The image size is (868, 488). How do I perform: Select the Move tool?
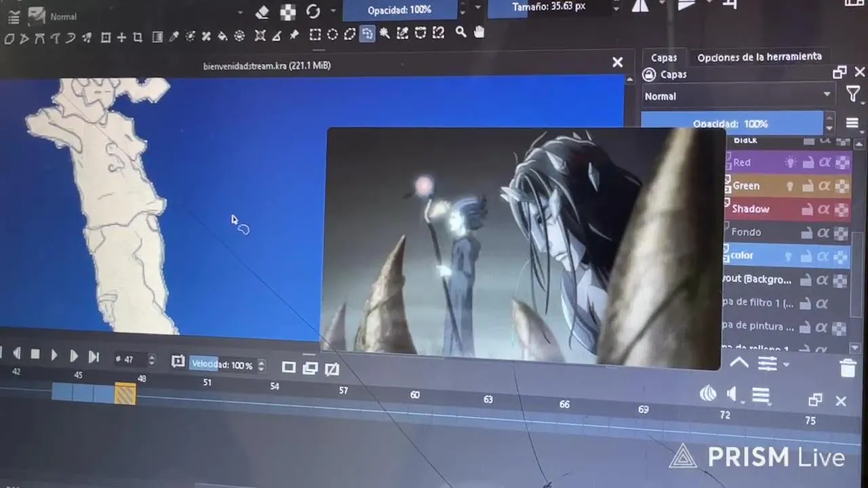point(121,37)
